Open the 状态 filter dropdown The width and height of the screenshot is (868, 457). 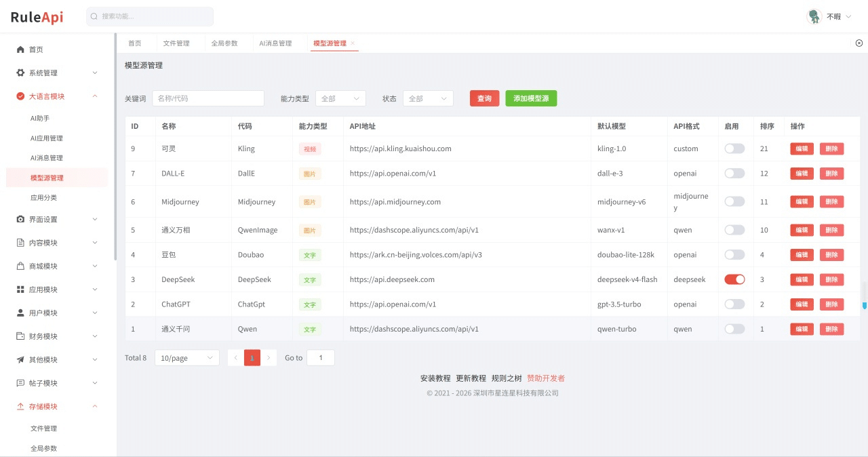coord(428,98)
